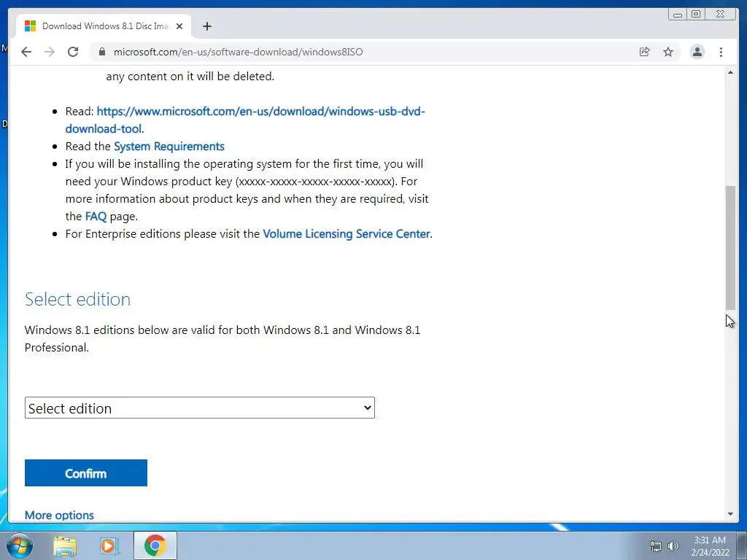
Task: Visit the FAQ page link
Action: (x=96, y=216)
